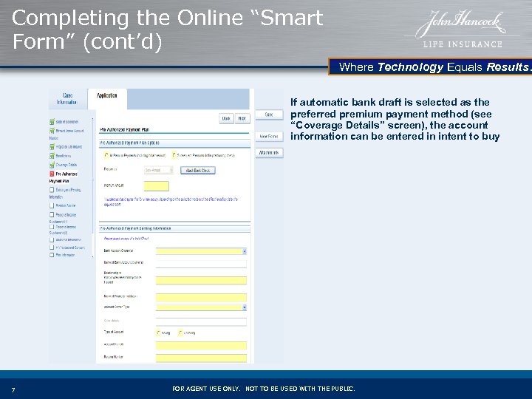Open View Forms button
Screen dimensions: 532x399
(x=269, y=137)
